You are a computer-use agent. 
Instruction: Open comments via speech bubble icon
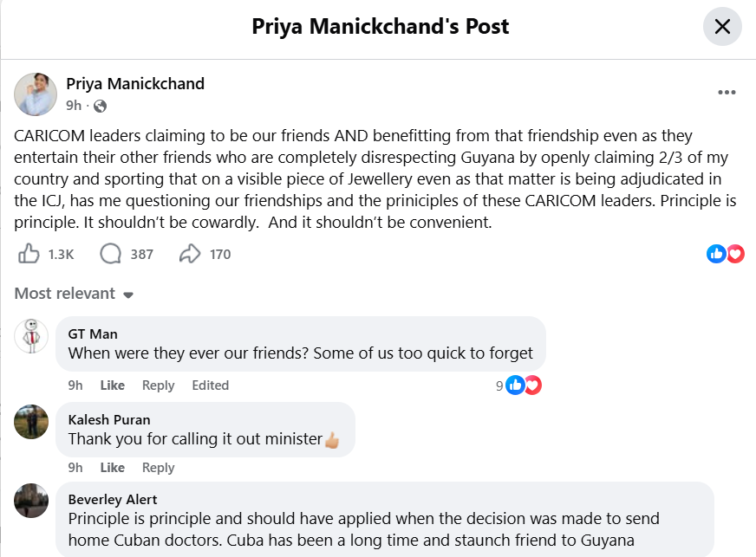pos(111,254)
